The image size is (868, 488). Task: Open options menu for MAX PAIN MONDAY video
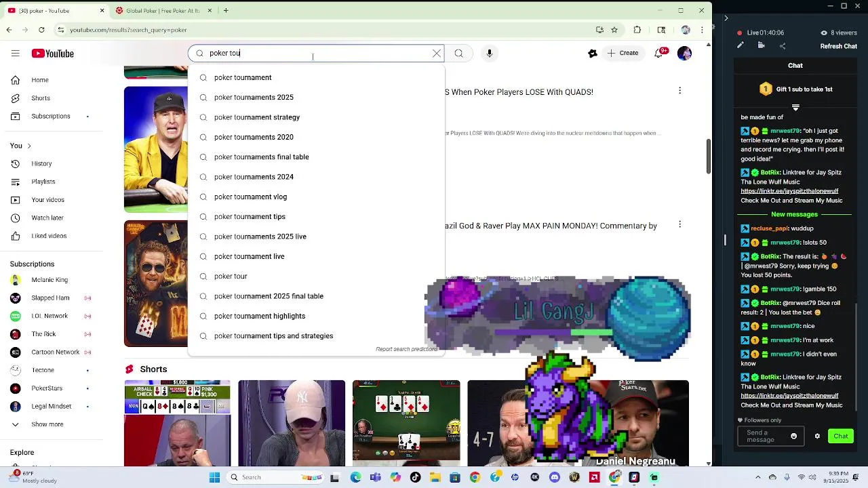680,224
